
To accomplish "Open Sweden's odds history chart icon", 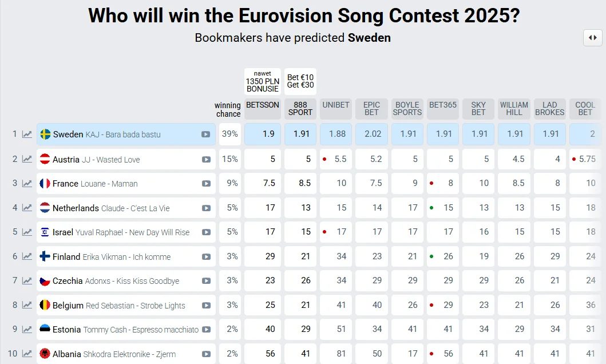I will coord(27,134).
